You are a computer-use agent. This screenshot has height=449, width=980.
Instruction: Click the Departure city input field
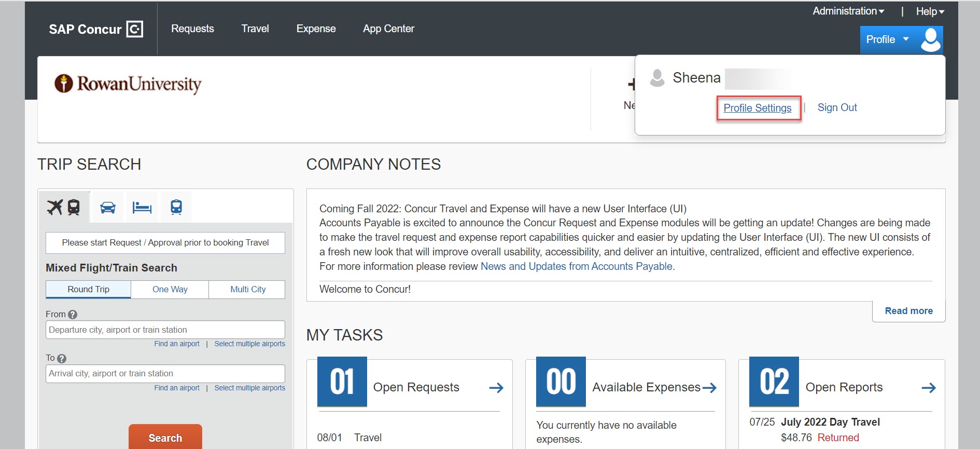click(165, 330)
